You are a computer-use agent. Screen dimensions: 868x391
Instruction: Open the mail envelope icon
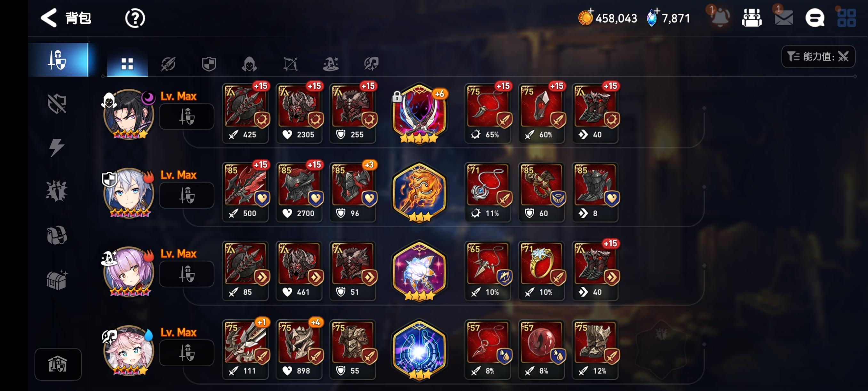784,18
